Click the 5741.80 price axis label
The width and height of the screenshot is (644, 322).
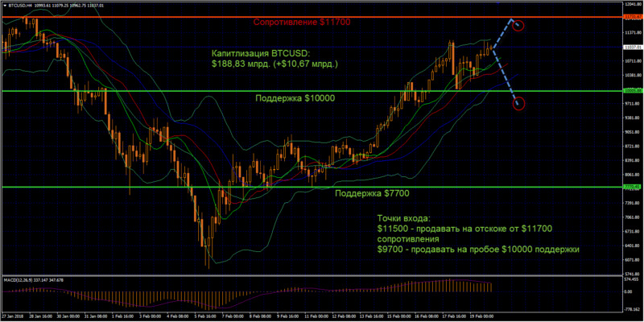pos(633,275)
